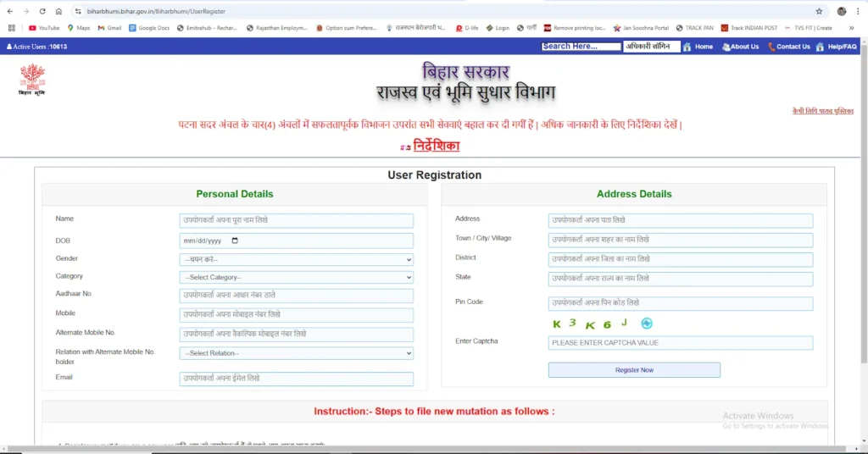Click the Active Users :10613 text
The image size is (868, 454).
click(37, 47)
